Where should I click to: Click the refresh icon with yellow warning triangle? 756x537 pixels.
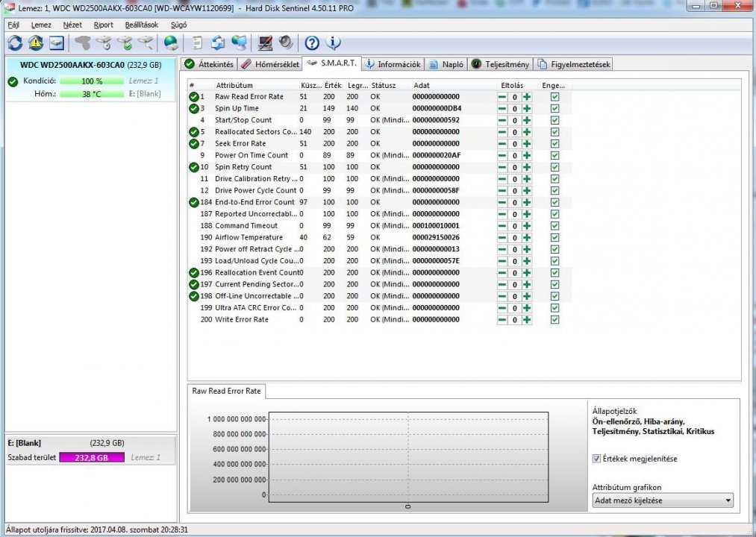36,43
